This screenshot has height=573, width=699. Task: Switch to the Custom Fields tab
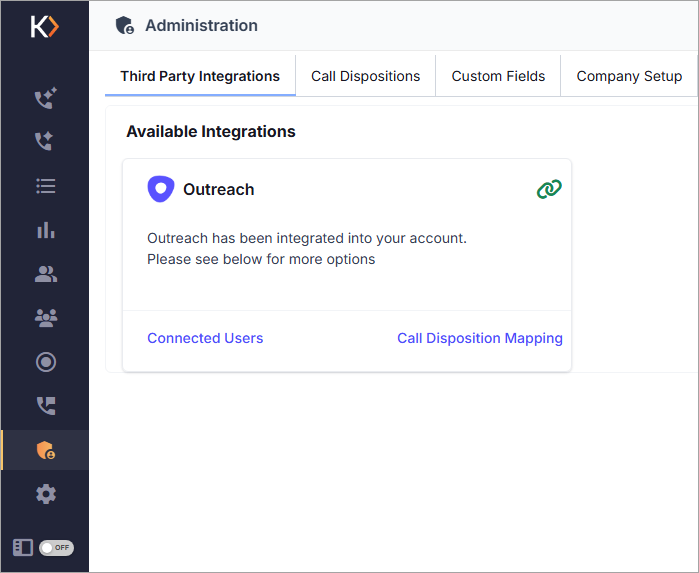(x=498, y=76)
